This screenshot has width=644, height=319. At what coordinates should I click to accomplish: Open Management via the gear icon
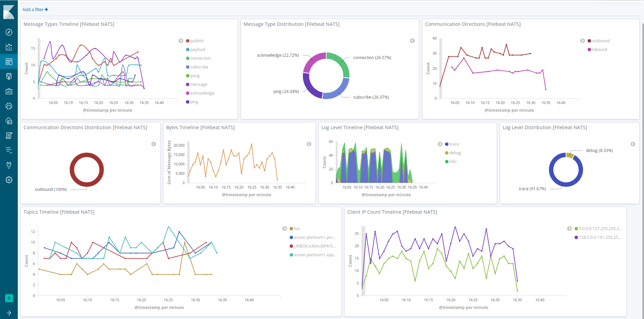(9, 180)
